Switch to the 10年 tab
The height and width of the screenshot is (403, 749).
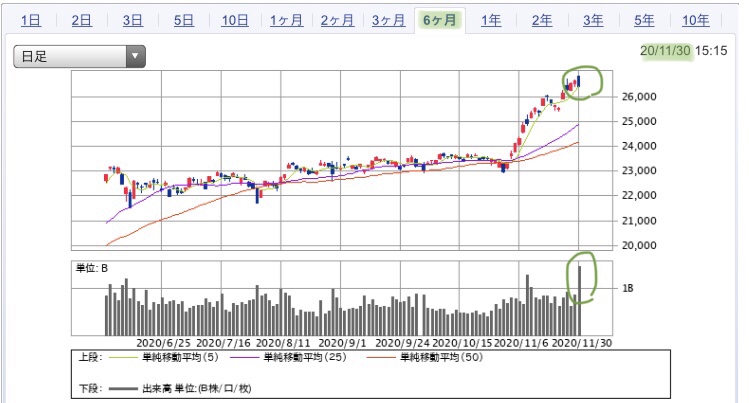tap(696, 21)
